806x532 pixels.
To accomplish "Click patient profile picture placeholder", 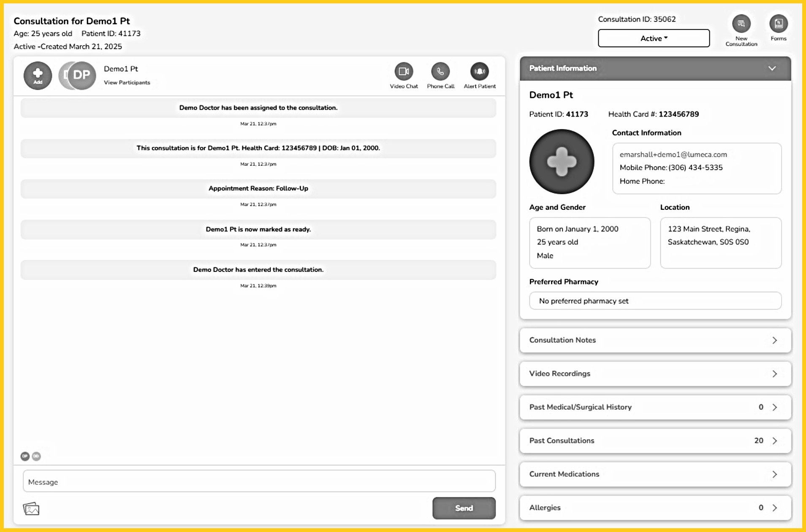I will pos(562,162).
